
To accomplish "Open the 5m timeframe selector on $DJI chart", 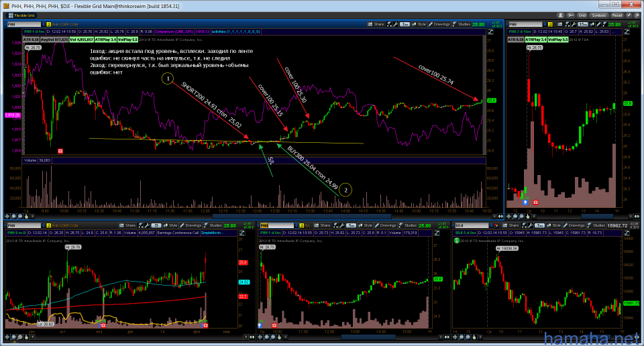I will pyautogui.click(x=539, y=225).
